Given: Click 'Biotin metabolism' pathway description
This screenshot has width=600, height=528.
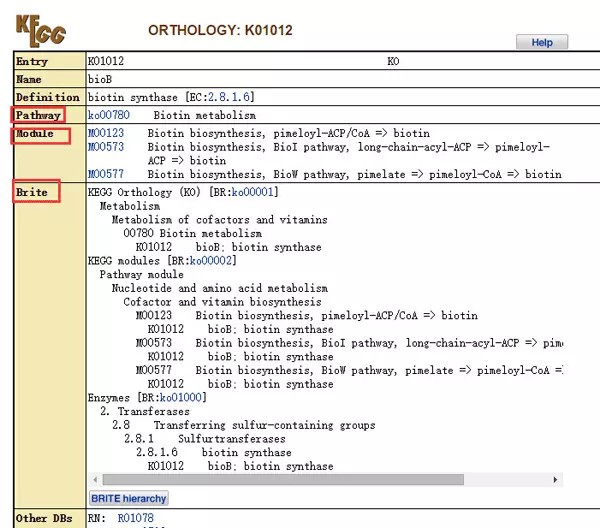Looking at the screenshot, I should point(205,115).
